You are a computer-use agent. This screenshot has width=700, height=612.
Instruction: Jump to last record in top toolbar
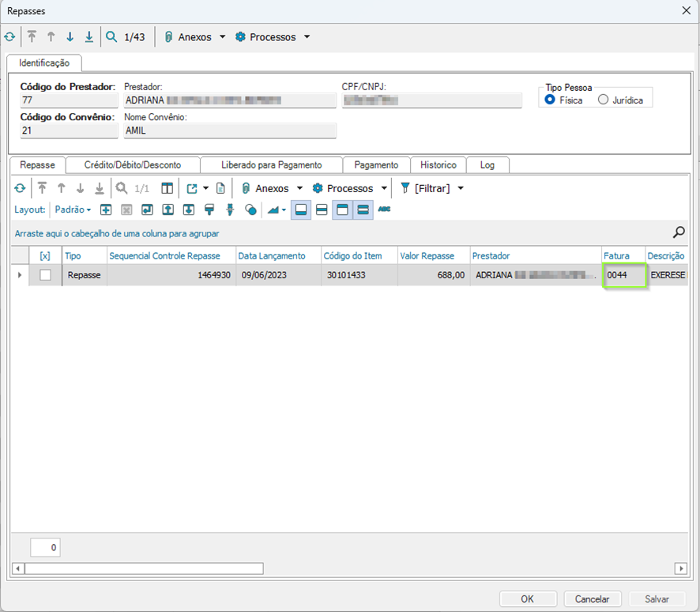(x=89, y=36)
